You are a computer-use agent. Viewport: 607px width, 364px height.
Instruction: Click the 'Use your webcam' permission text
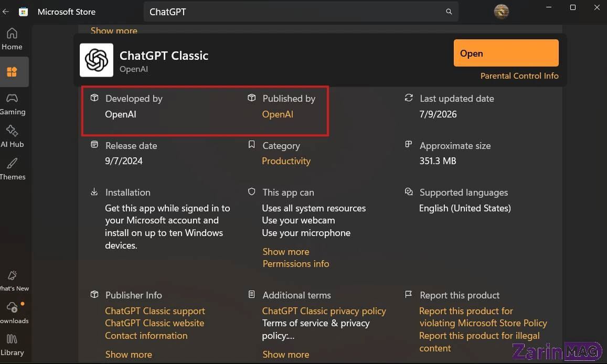[x=299, y=220]
